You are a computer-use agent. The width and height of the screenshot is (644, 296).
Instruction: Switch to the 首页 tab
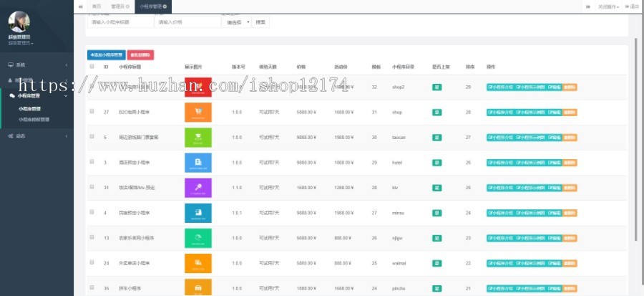point(97,6)
